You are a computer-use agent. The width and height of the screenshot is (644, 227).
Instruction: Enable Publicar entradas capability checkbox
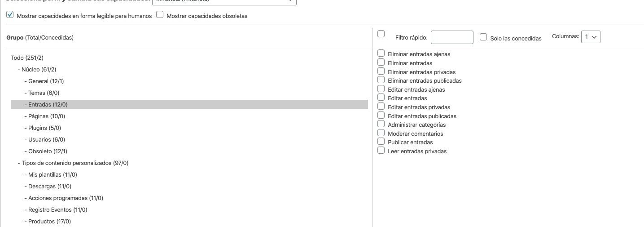(x=381, y=142)
